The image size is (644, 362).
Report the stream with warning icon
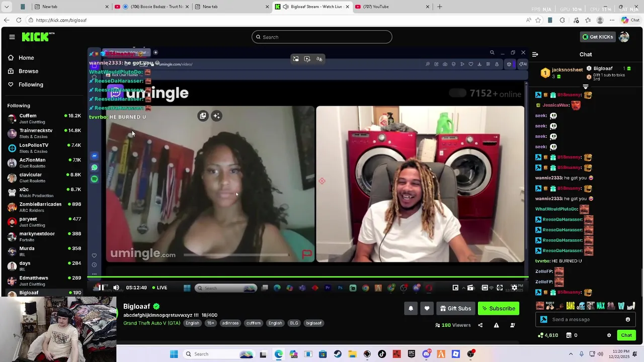pos(496,325)
